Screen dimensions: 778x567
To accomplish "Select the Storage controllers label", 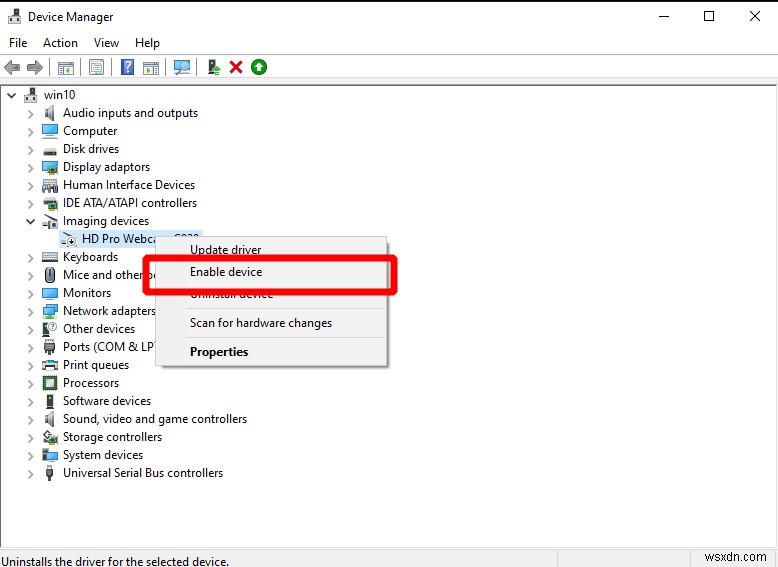I will [x=112, y=437].
